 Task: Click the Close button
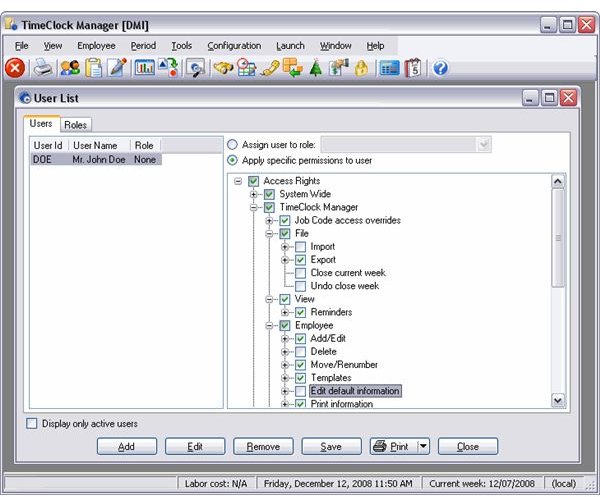tap(468, 446)
